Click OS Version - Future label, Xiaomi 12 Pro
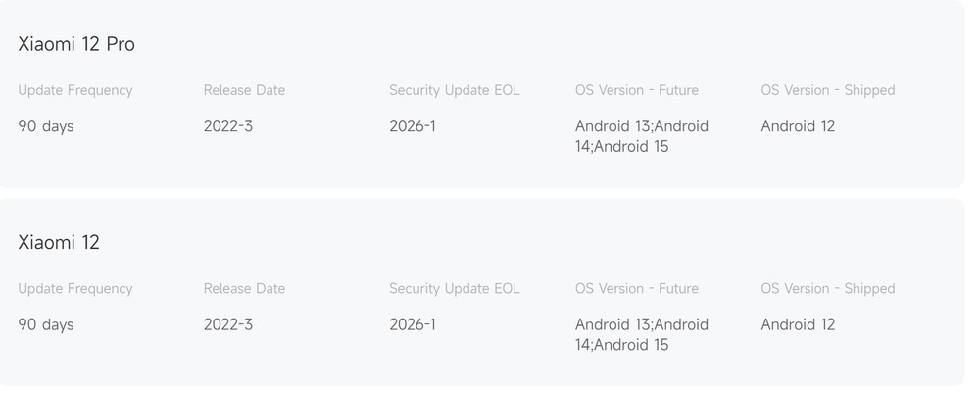Viewport: 980px width, 394px height. pyautogui.click(x=637, y=90)
